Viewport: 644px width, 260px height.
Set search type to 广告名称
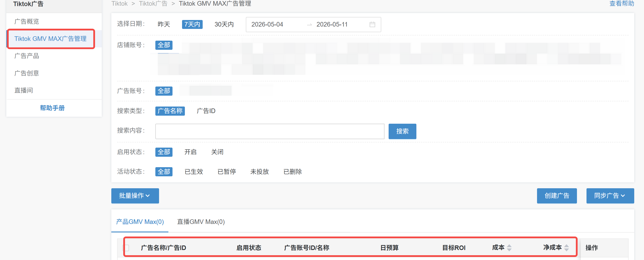170,111
